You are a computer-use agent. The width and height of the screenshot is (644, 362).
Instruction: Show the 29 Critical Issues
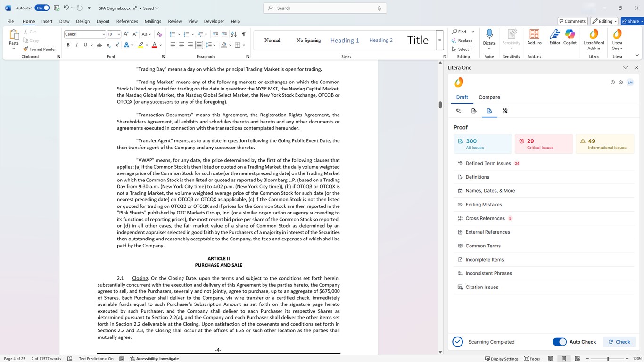coord(543,144)
